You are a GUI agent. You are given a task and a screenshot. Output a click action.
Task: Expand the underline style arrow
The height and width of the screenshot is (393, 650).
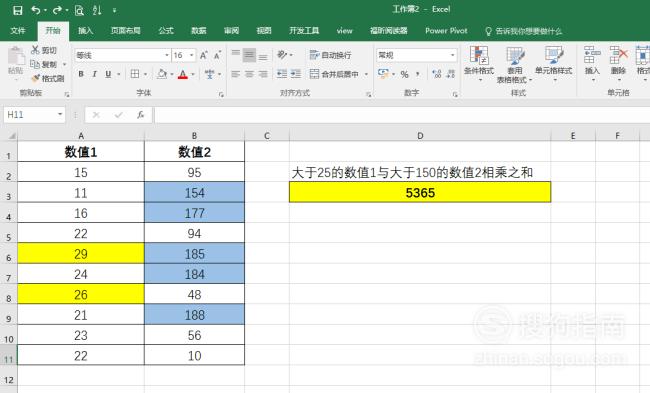point(119,75)
